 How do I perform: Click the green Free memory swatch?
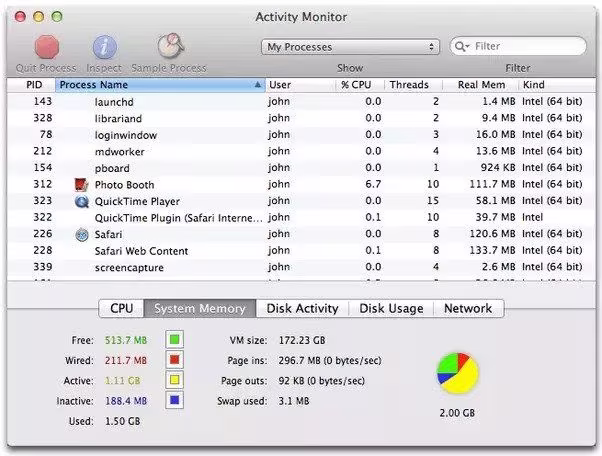174,340
